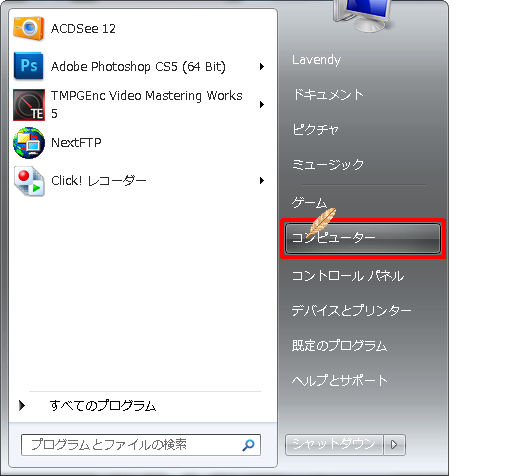Open the Click! レコーダー icon

pyautogui.click(x=29, y=181)
